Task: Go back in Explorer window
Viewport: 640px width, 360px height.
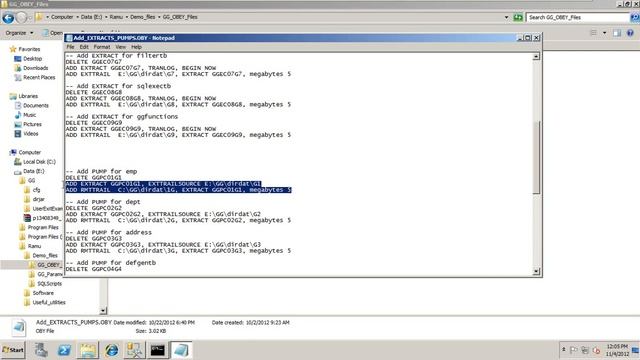Action: tap(8, 18)
